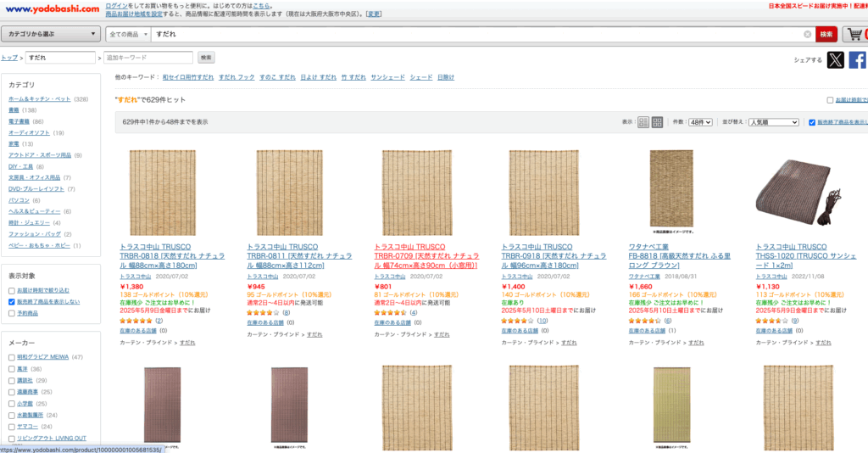Open star rating of TRBR-0818 item
Viewport: 868px width, 453px height.
[x=136, y=321]
